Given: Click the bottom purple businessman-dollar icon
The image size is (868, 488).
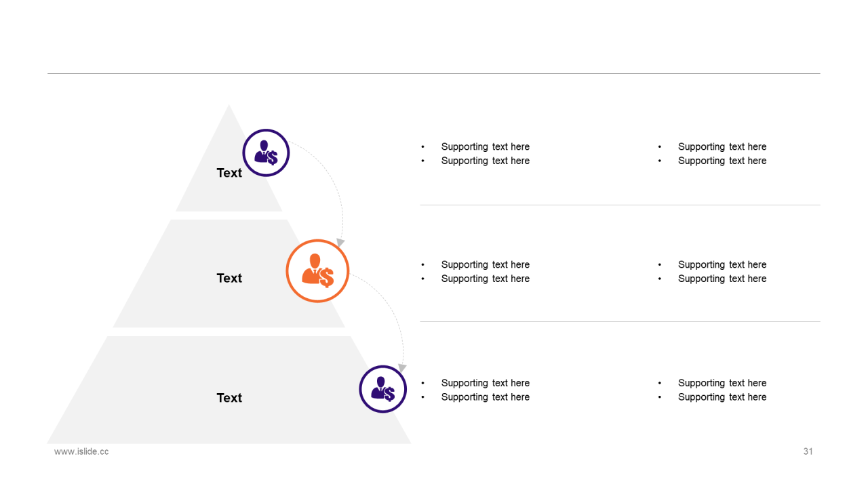Looking at the screenshot, I should click(382, 389).
